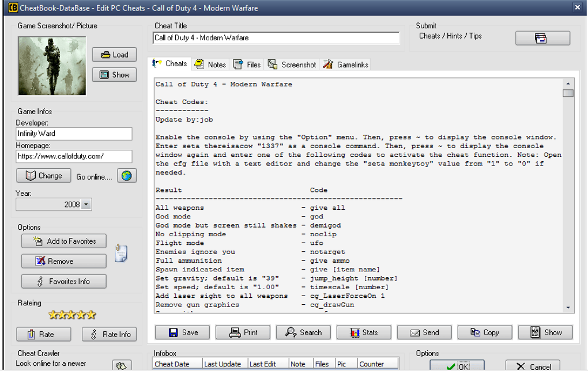Viewport: 588px width, 371px height.
Task: Copy the cheat text
Action: point(484,332)
